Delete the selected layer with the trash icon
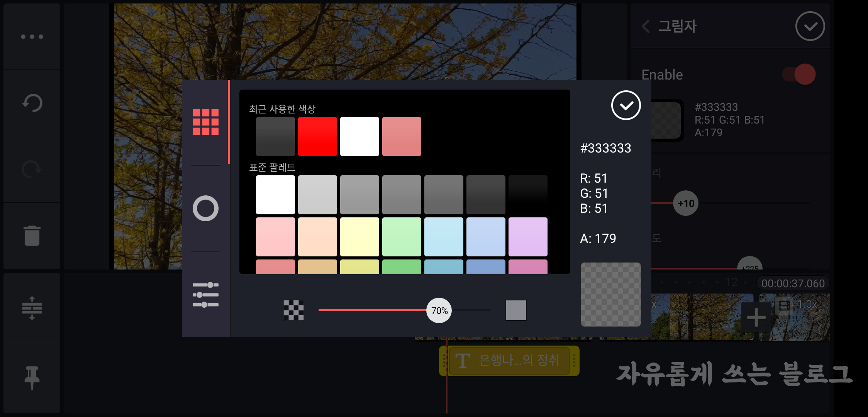The height and width of the screenshot is (417, 868). [x=32, y=236]
